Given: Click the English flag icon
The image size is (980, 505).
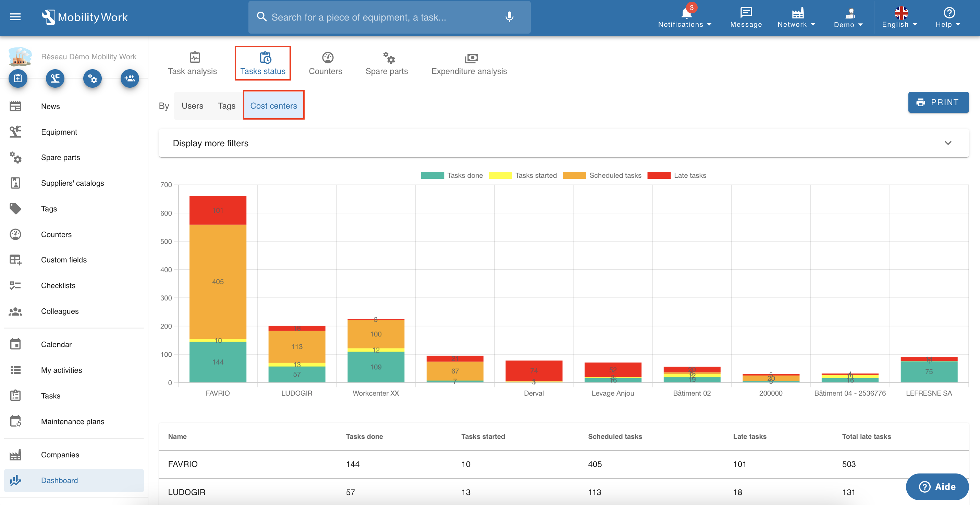Looking at the screenshot, I should click(x=901, y=13).
